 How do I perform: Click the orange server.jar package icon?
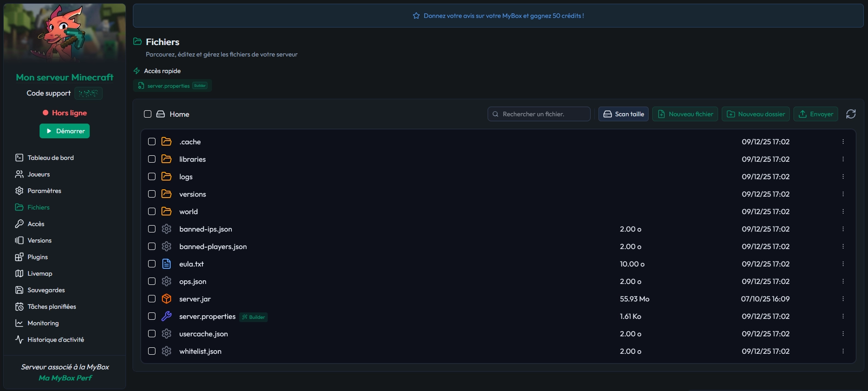[167, 299]
